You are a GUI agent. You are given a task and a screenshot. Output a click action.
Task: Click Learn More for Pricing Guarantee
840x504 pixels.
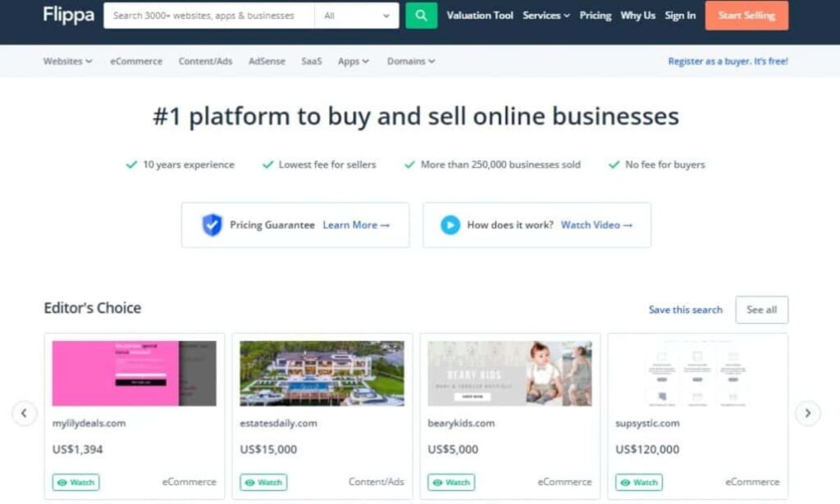coord(356,225)
